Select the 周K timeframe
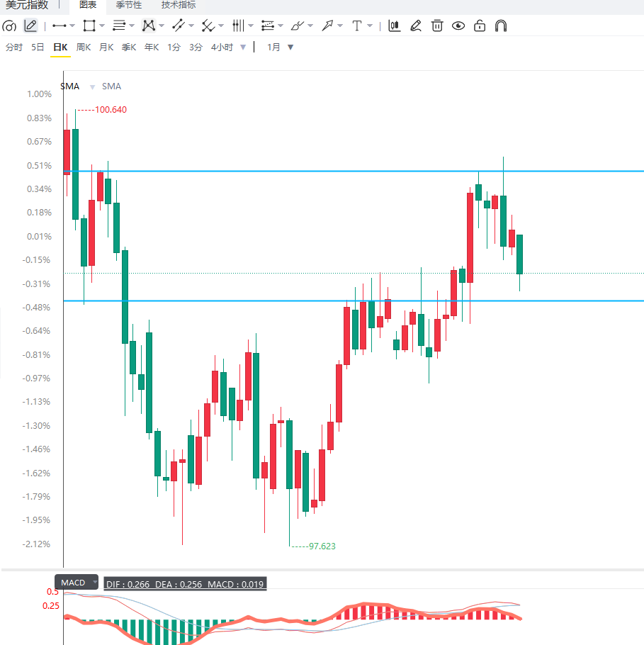 coord(84,47)
